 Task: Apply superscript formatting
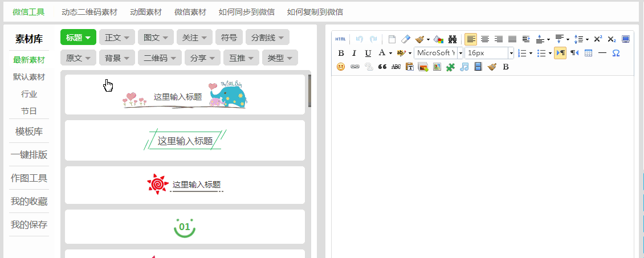[x=598, y=39]
